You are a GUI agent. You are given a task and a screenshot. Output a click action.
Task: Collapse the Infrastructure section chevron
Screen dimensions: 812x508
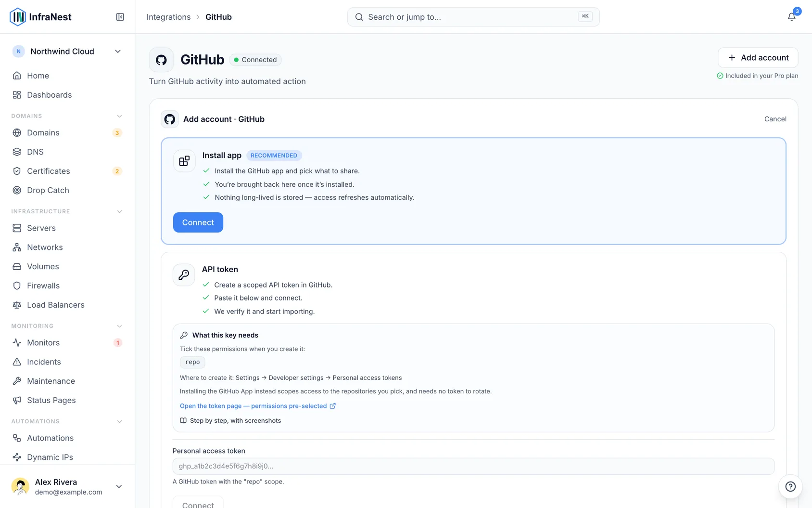[x=119, y=211]
